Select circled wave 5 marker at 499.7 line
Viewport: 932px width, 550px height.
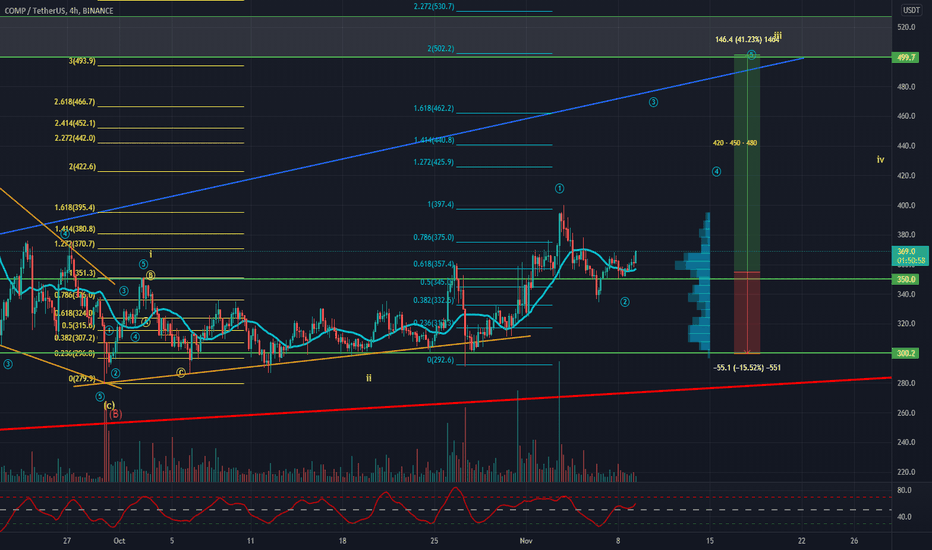(751, 55)
